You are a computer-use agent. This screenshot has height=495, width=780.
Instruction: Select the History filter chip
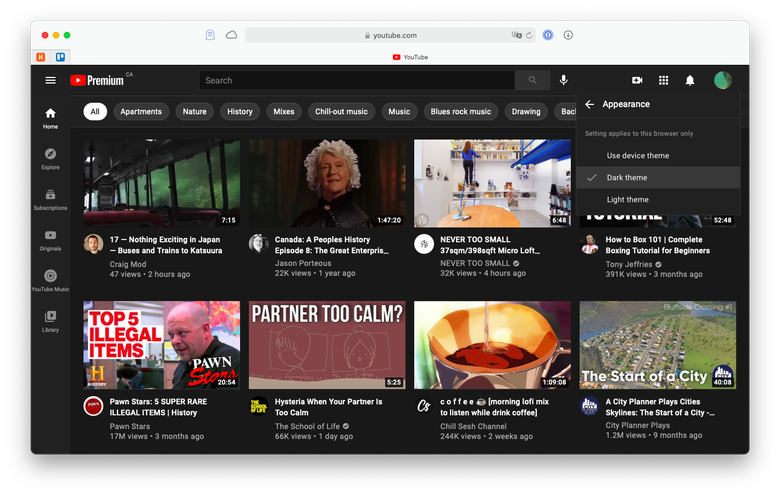pyautogui.click(x=240, y=111)
